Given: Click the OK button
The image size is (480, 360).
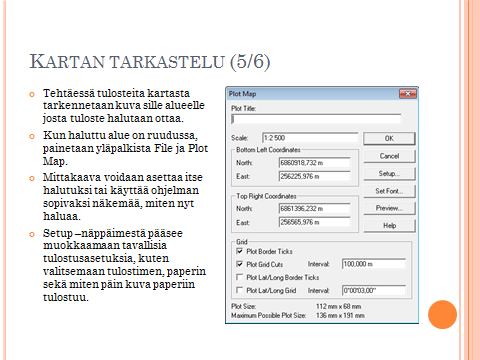Looking at the screenshot, I should 389,138.
